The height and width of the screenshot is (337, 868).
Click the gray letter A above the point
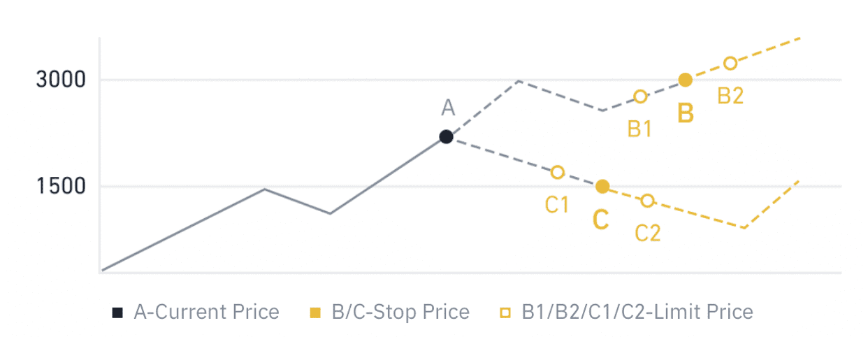pos(448,108)
